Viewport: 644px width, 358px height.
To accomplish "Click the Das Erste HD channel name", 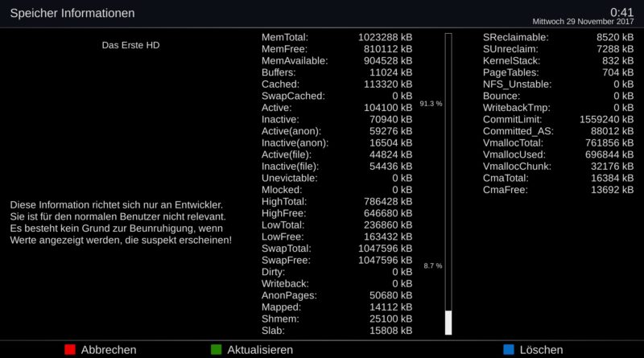I will [x=130, y=45].
